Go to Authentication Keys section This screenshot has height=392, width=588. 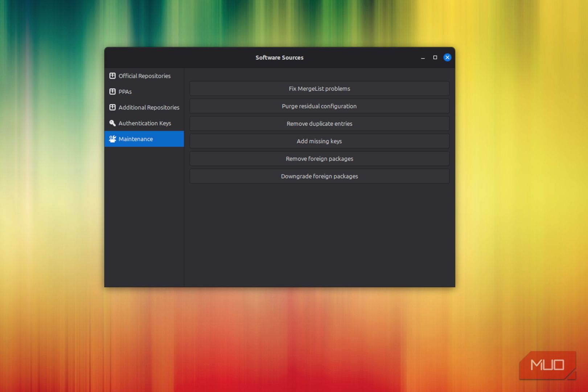tap(144, 123)
